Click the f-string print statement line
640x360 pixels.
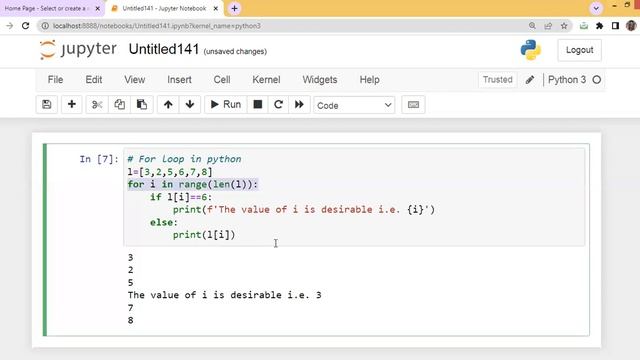[304, 210]
